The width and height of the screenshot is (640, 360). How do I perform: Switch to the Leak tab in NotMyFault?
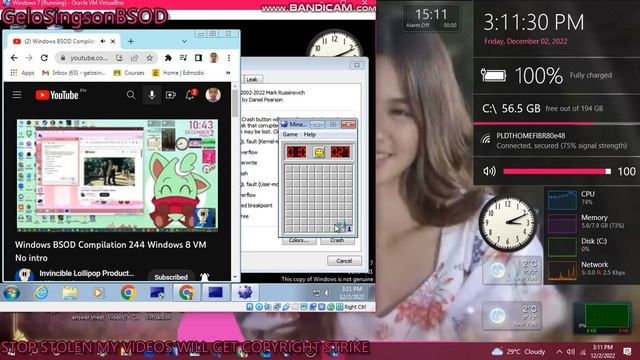coord(252,79)
